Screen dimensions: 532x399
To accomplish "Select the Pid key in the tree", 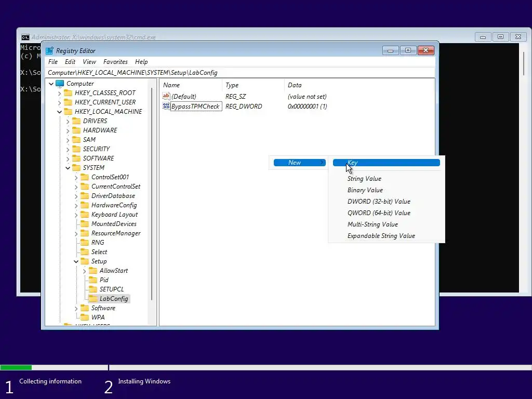I will click(x=104, y=280).
